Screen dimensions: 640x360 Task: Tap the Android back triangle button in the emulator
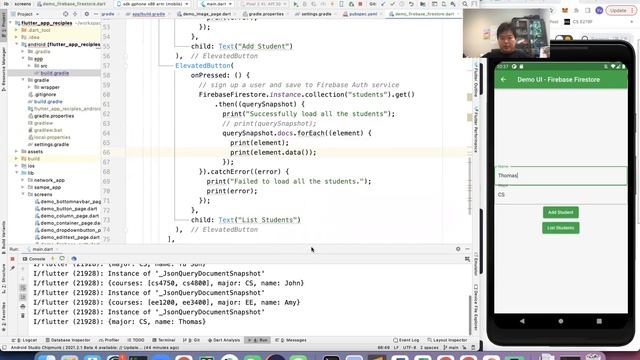pos(522,321)
